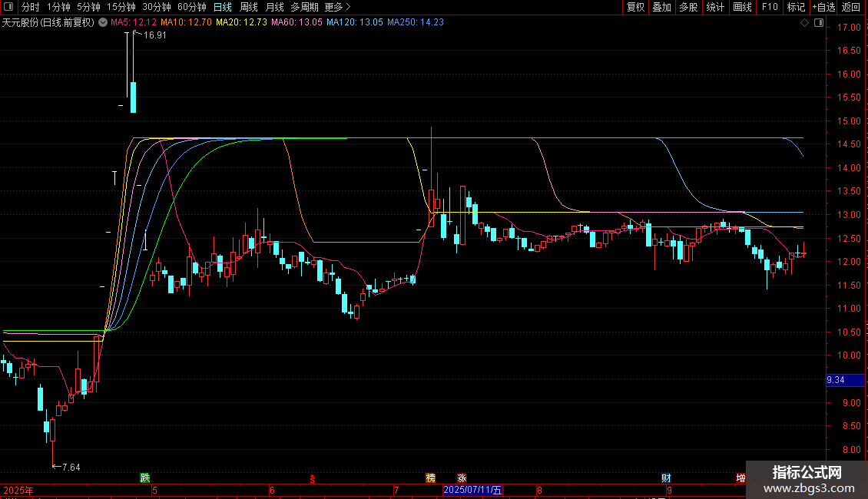Click month 6 on the time axis
The width and height of the screenshot is (868, 499).
tap(272, 490)
